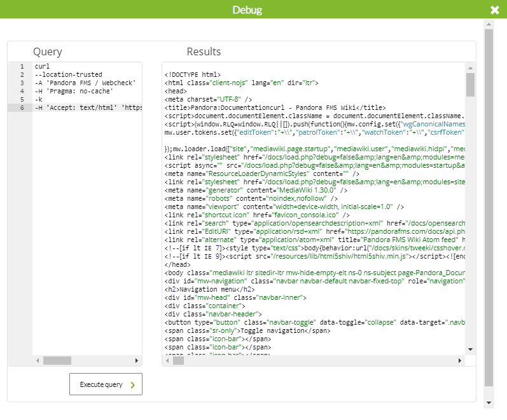Click the dialog's outer scroll up arrow
This screenshot has width=507, height=420.
pos(489,24)
